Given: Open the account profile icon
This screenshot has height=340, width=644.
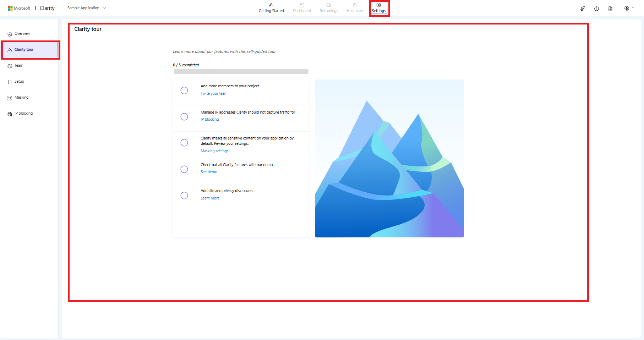Looking at the screenshot, I should point(627,9).
